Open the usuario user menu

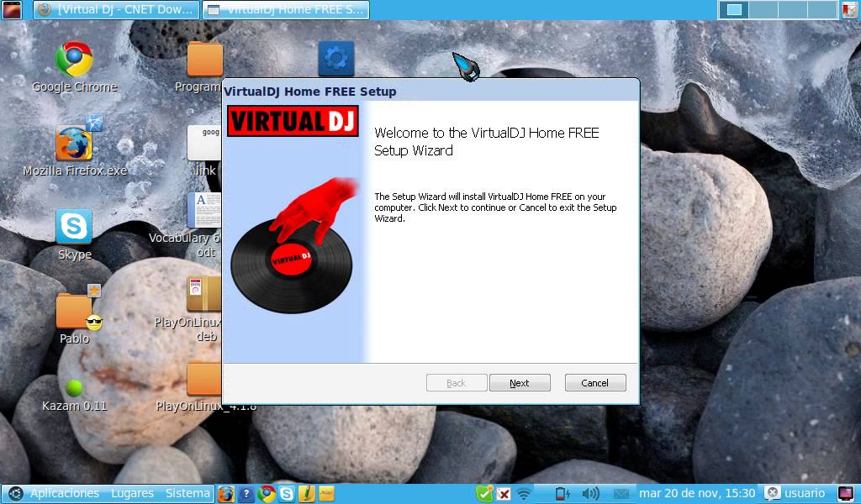tap(795, 493)
